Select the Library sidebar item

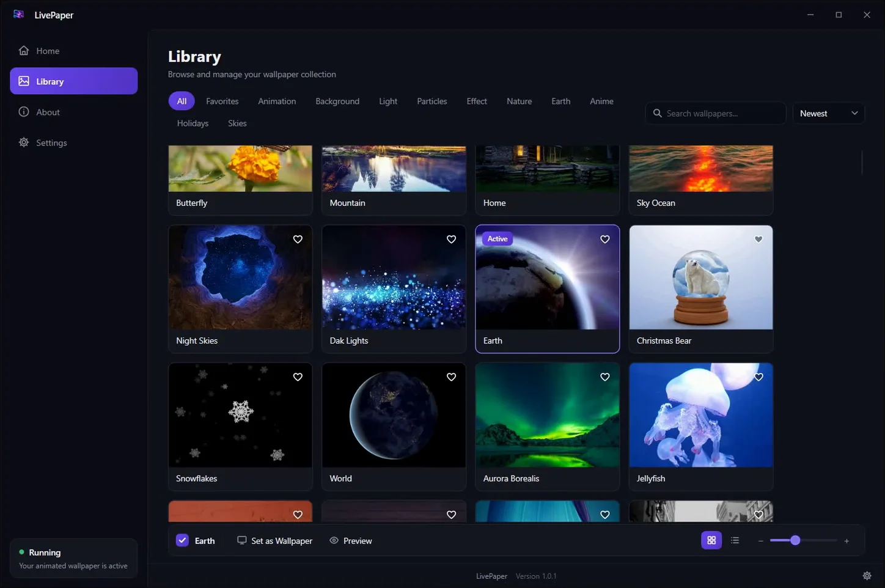pyautogui.click(x=73, y=81)
